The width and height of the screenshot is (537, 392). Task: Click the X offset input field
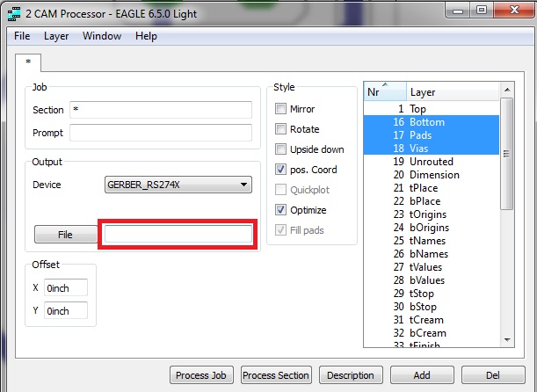pyautogui.click(x=65, y=287)
